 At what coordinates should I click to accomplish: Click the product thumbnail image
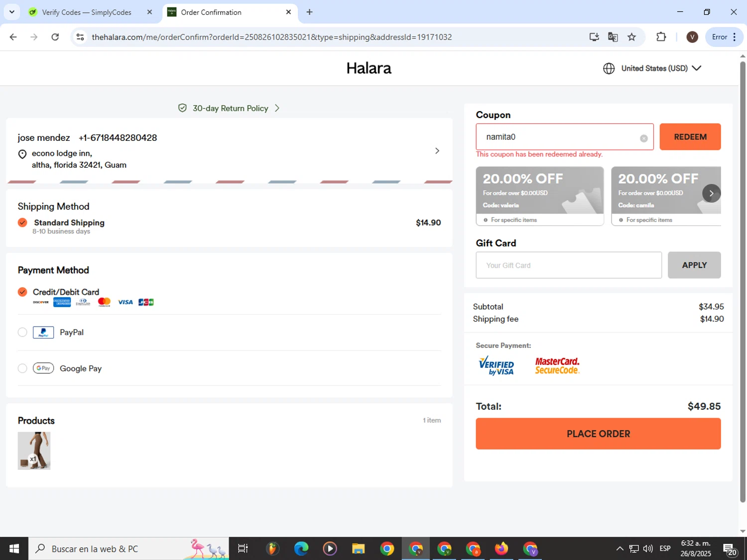point(34,451)
